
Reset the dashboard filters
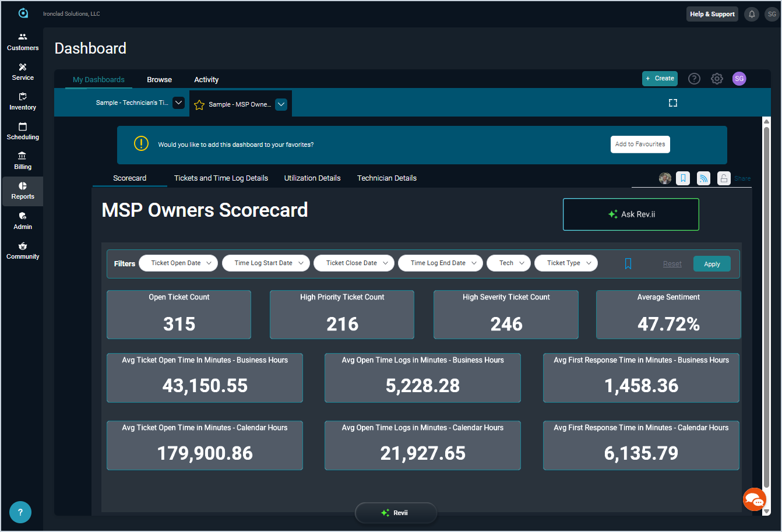[672, 264]
